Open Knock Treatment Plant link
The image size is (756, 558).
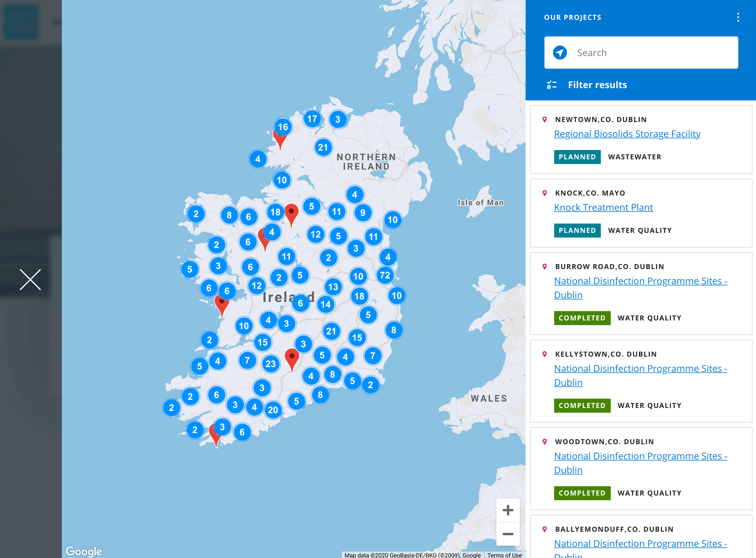(x=603, y=207)
